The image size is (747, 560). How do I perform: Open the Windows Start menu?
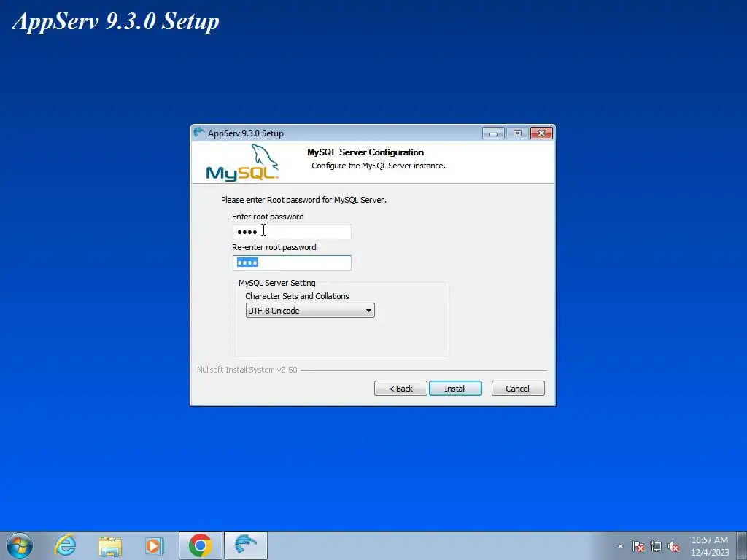pyautogui.click(x=20, y=545)
